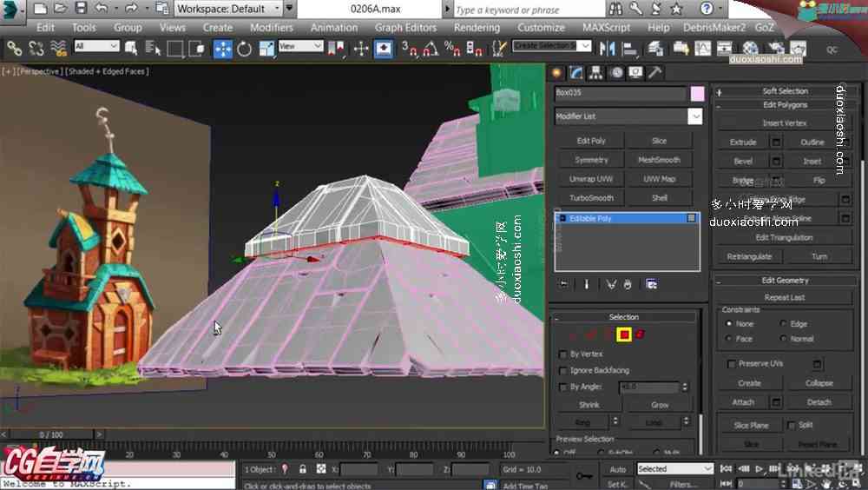
Task: Open the Selected key filter dropdown
Action: pos(674,469)
